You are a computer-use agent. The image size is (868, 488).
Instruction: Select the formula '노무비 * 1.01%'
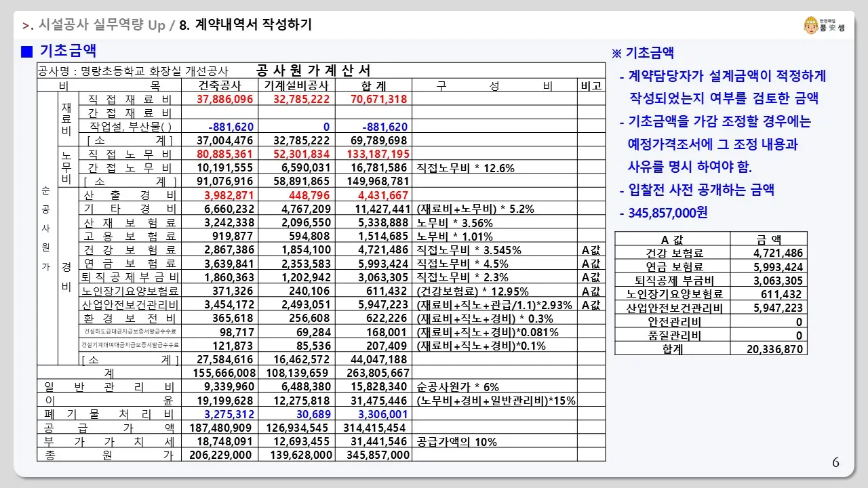(x=454, y=237)
